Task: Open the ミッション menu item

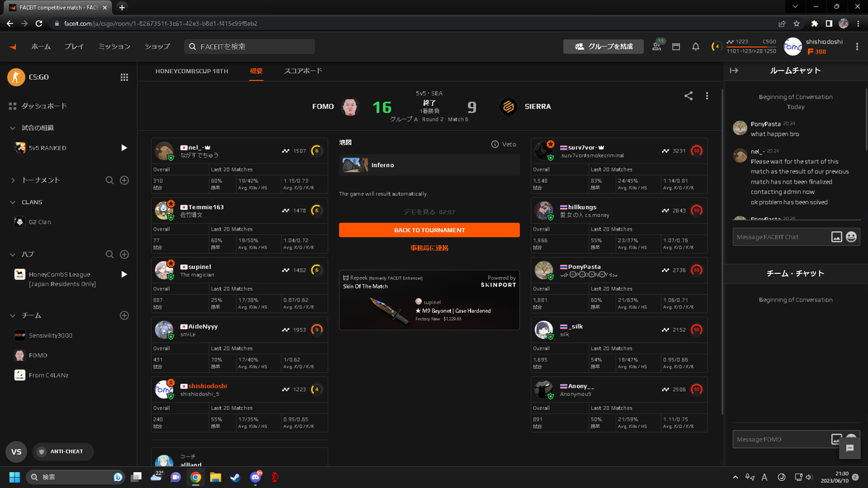Action: pos(114,46)
